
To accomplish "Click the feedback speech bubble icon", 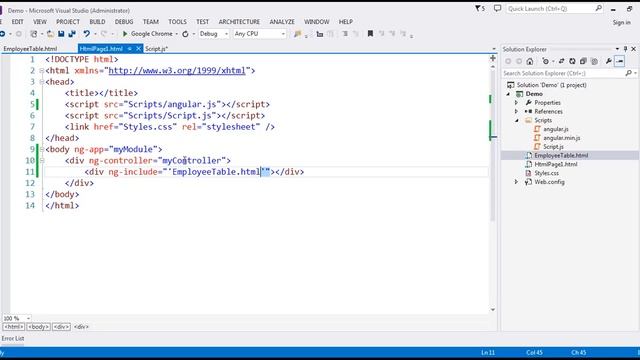I will tap(497, 8).
